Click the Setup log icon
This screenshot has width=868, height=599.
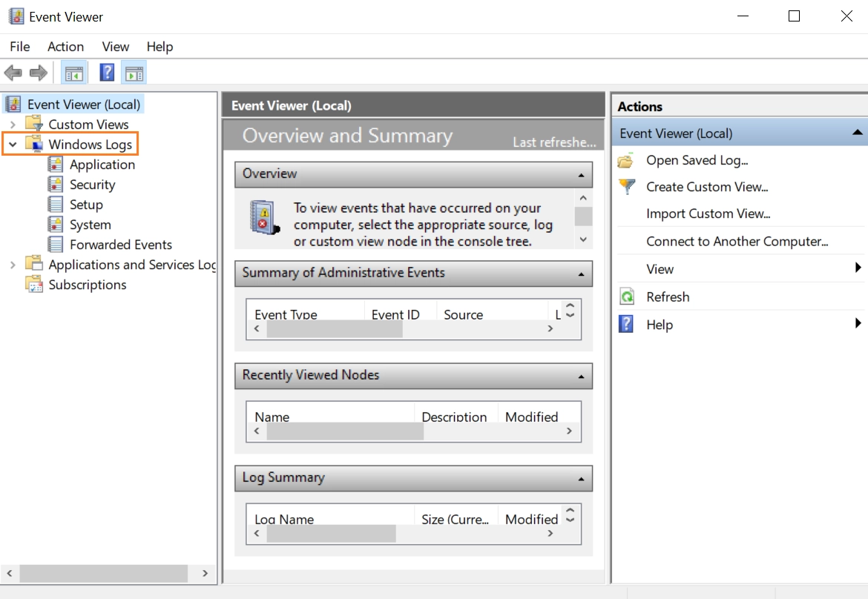pyautogui.click(x=56, y=204)
